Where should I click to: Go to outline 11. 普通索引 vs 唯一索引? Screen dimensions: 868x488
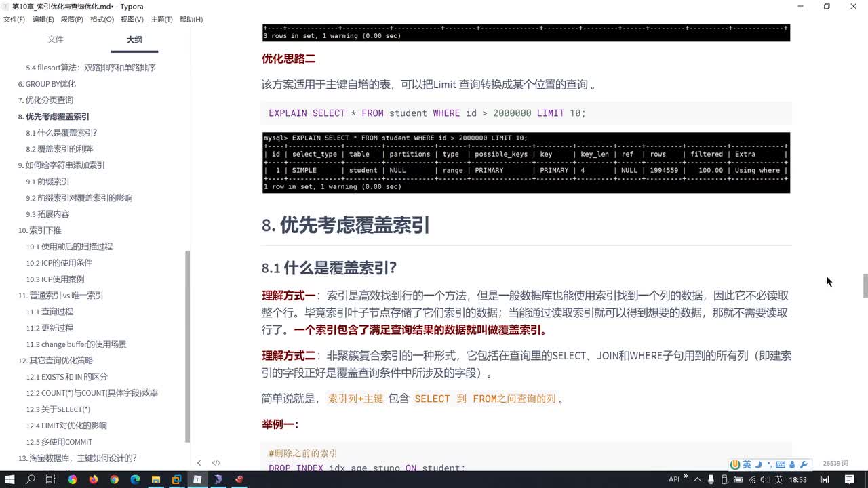(x=61, y=296)
